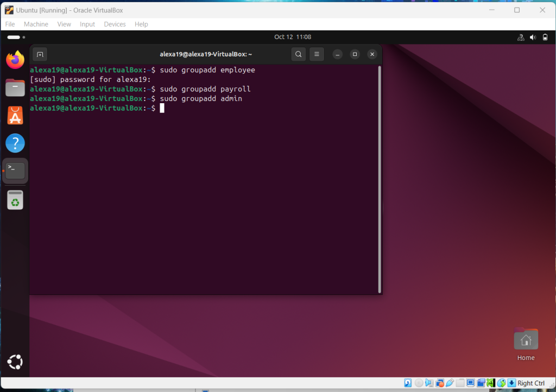Open the Ubuntu system status menu

tap(532, 37)
